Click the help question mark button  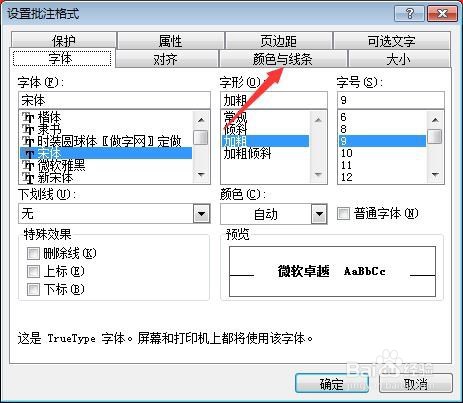tap(409, 14)
